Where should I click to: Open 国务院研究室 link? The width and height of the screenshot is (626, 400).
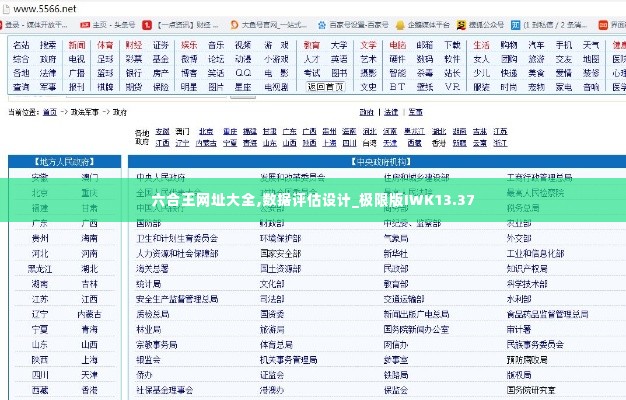tap(531, 390)
